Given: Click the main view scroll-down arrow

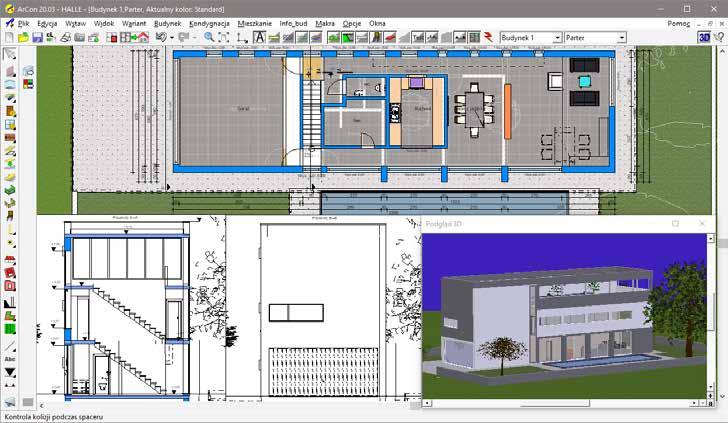Looking at the screenshot, I should (x=723, y=396).
